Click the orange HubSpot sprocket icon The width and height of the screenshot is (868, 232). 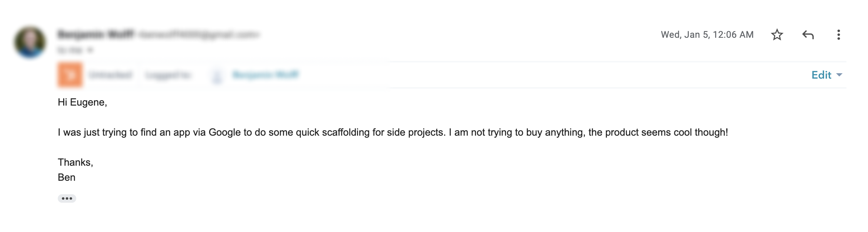[70, 75]
